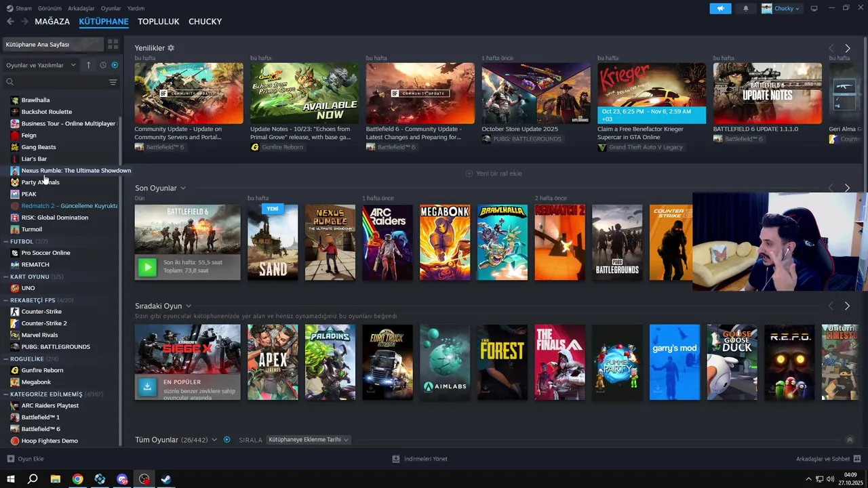This screenshot has height=488, width=868.
Task: Open Oyunlar ve Yazılımlar filter dropdown
Action: click(41, 65)
